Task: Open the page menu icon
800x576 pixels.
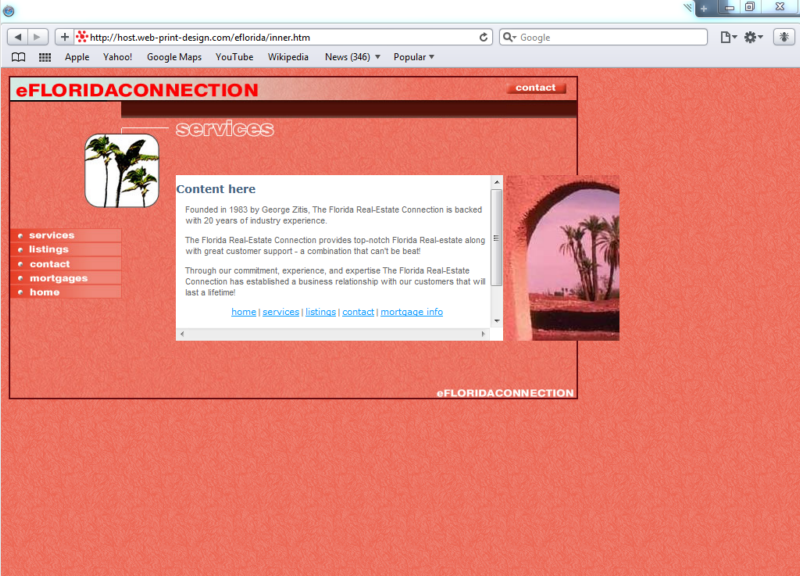Action: 728,37
